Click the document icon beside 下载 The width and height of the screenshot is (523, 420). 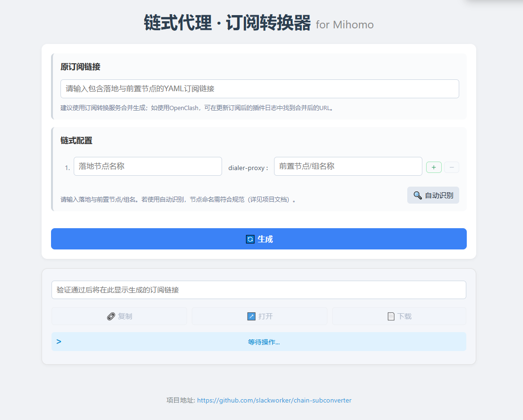(x=391, y=317)
